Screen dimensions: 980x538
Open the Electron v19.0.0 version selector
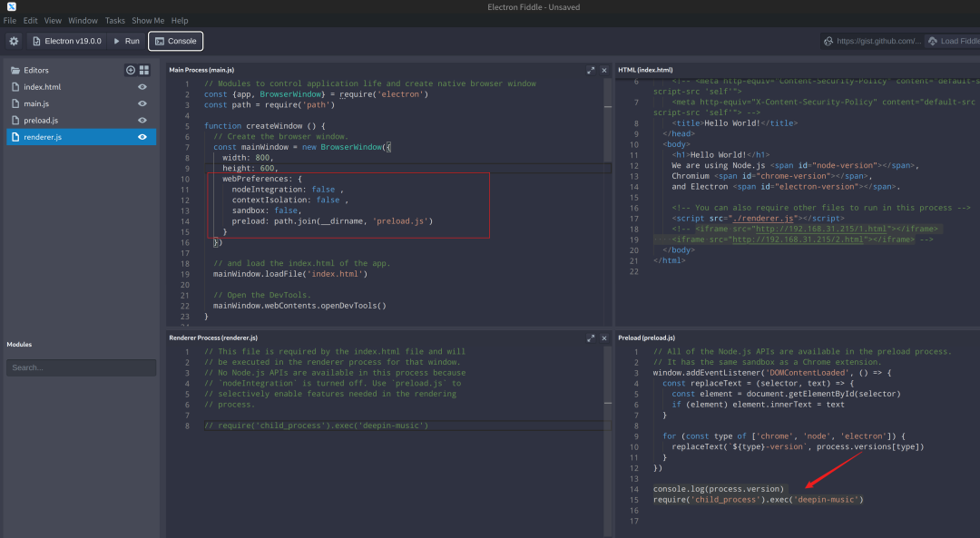point(66,41)
